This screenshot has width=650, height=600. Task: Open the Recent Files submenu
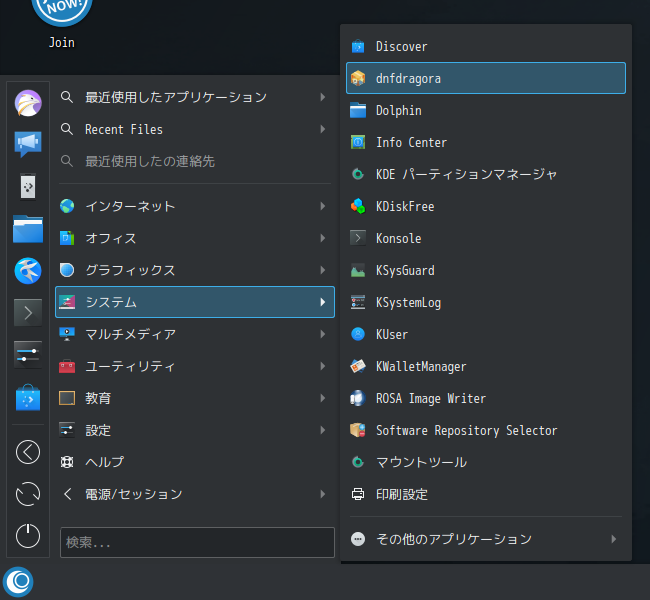(x=195, y=129)
